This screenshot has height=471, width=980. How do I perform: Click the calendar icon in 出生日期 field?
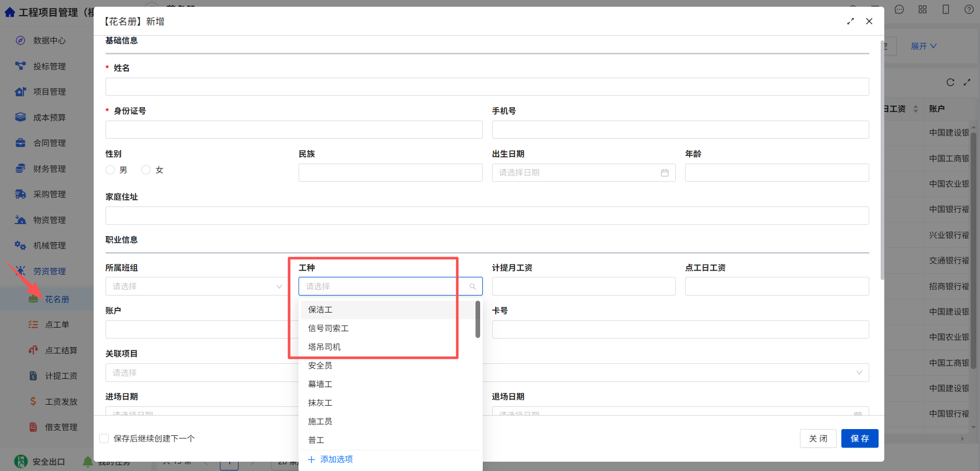(x=665, y=173)
